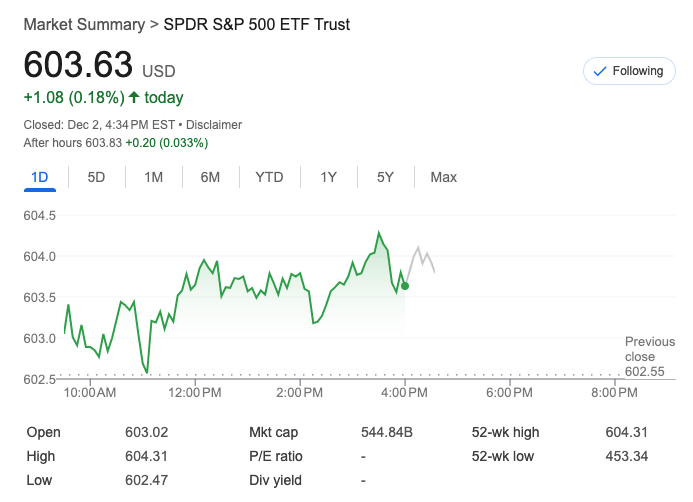This screenshot has width=693, height=502.
Task: Click the chart peak near 3:30 PM
Action: click(379, 233)
